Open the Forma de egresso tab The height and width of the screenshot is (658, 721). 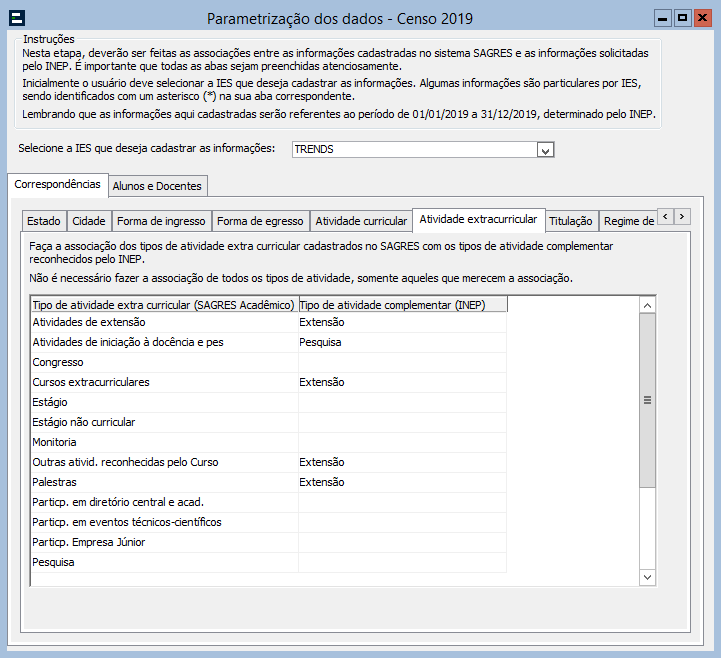[259, 221]
